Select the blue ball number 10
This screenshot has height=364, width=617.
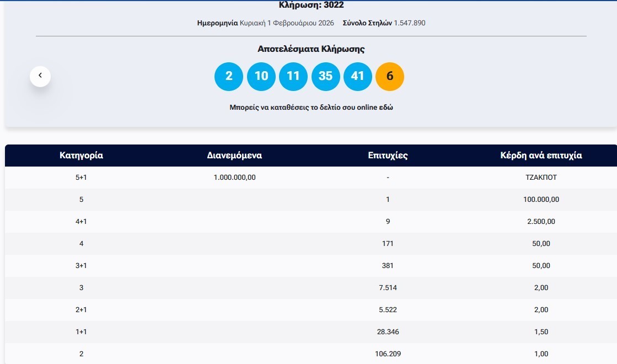[261, 76]
